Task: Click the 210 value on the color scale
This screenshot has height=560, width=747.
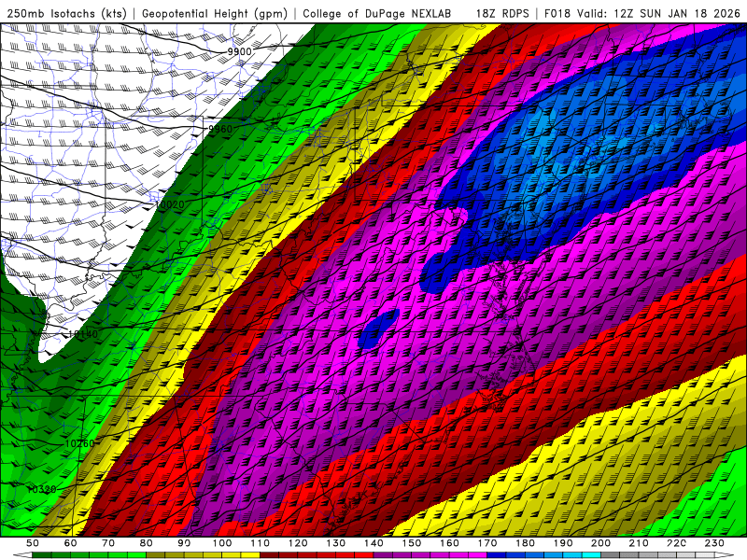Action: [639, 543]
